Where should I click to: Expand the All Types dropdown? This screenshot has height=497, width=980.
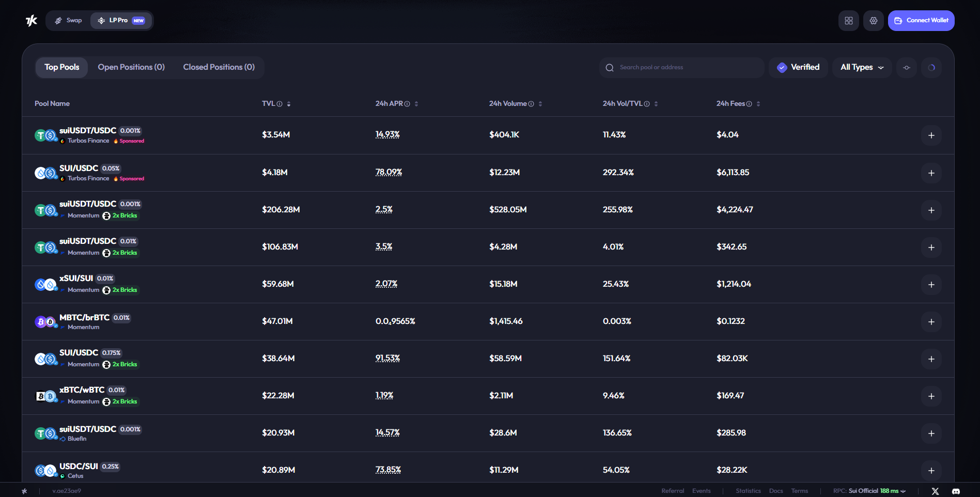(x=862, y=68)
